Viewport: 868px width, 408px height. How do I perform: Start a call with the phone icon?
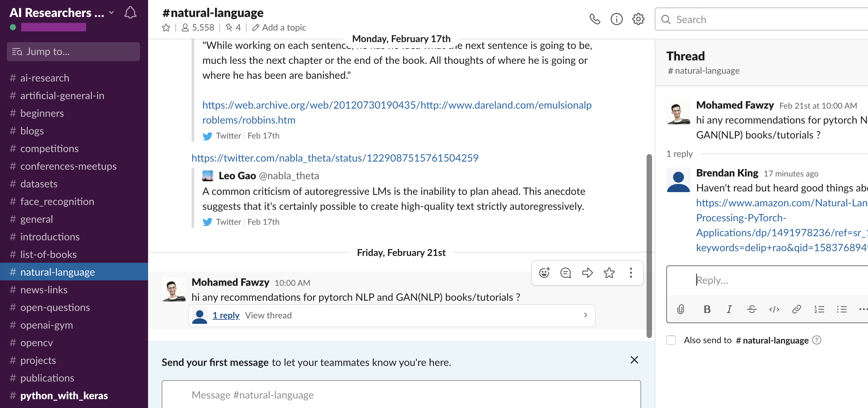[595, 19]
